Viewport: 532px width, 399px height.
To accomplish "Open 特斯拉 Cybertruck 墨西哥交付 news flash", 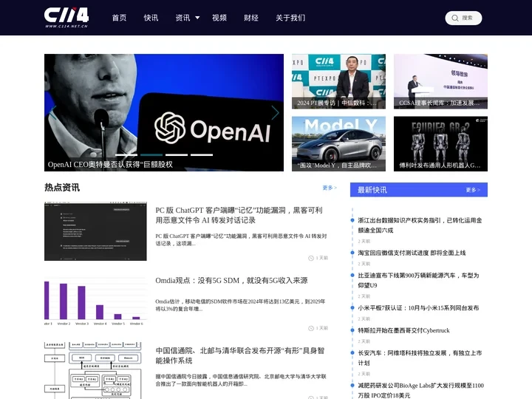I will point(403,330).
